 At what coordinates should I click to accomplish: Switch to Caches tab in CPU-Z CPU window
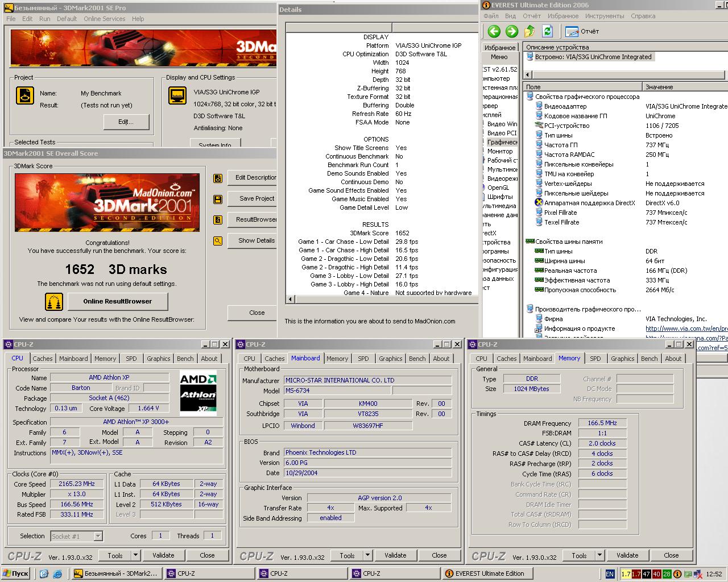coord(43,359)
